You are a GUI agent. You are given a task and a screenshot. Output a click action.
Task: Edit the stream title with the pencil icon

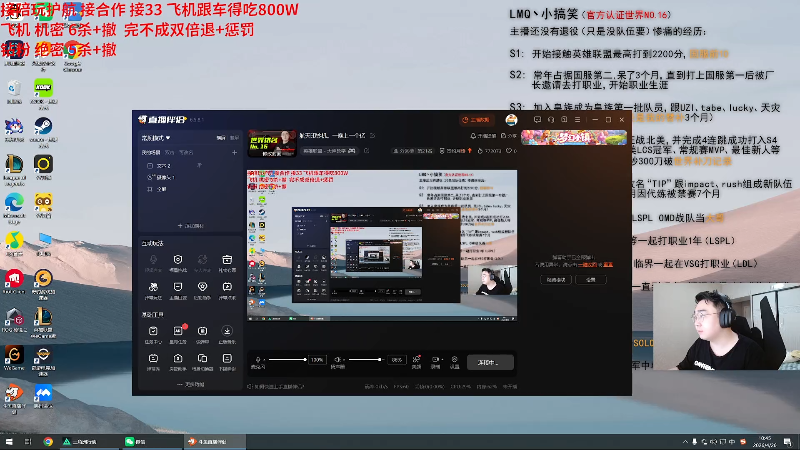[x=372, y=136]
